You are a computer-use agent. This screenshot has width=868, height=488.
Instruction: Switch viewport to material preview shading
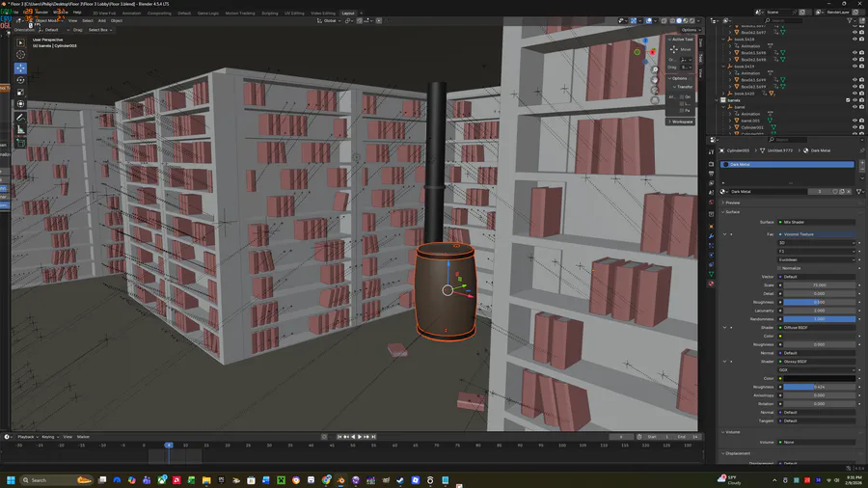[x=686, y=21]
